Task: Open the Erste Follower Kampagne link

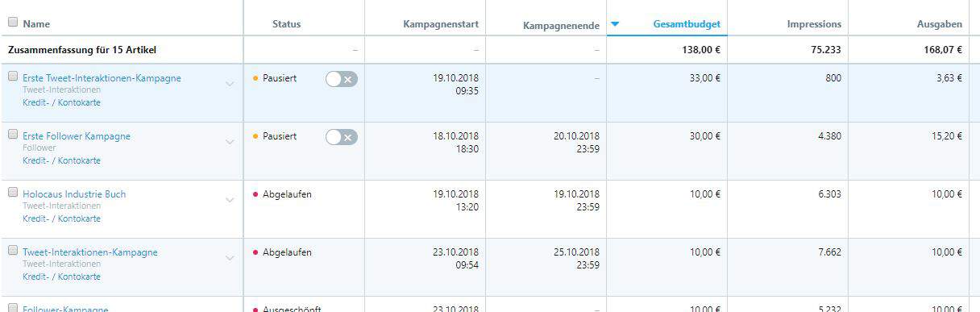Action: tap(77, 136)
